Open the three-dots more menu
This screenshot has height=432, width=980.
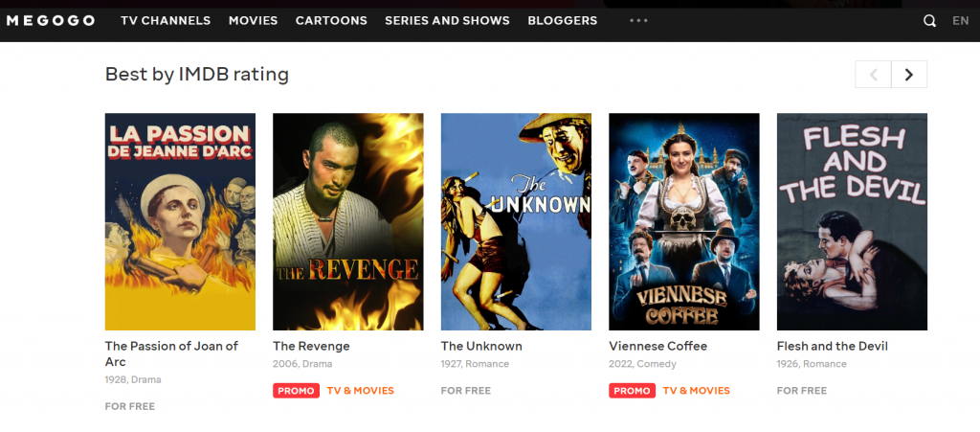click(x=638, y=21)
